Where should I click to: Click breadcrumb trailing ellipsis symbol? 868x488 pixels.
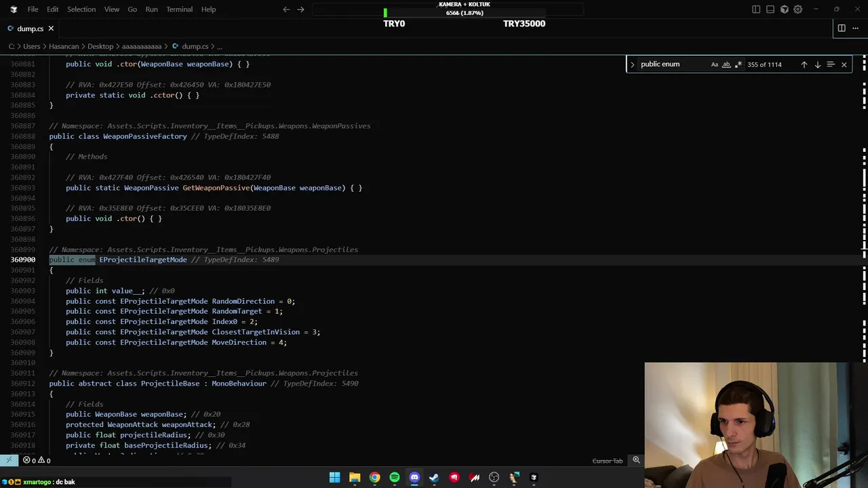pyautogui.click(x=220, y=47)
